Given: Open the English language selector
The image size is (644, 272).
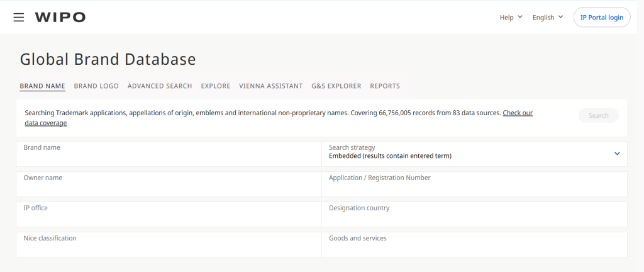Looking at the screenshot, I should (x=547, y=18).
